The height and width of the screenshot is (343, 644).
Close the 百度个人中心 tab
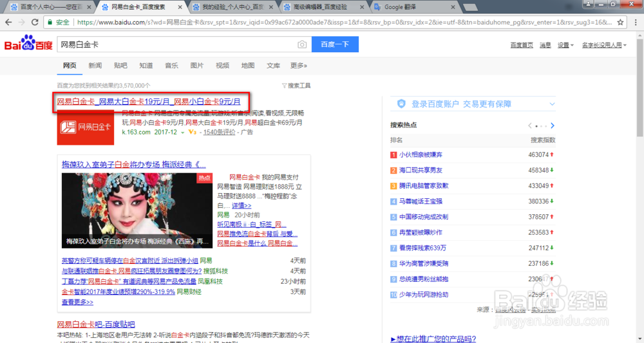tap(89, 7)
